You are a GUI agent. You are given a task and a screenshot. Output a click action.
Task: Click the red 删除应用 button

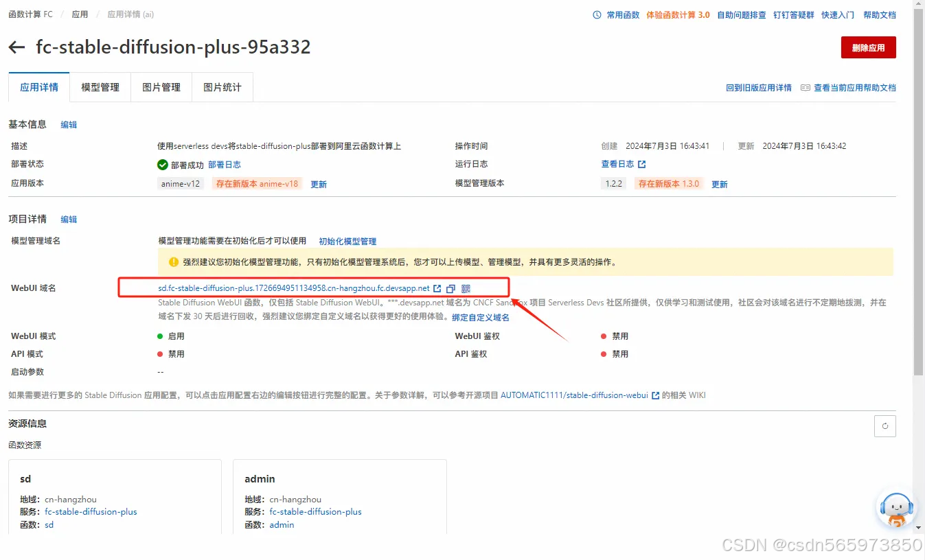(x=868, y=47)
